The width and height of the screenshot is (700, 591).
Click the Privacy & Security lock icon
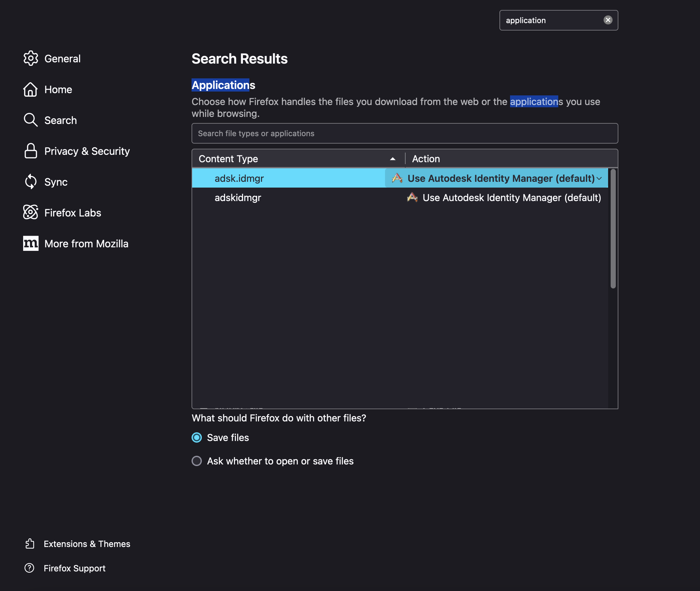point(31,151)
